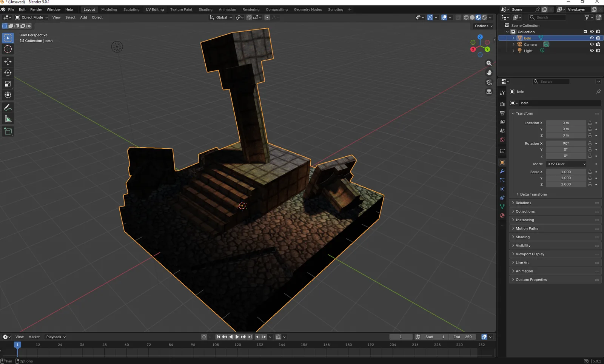
Task: Switch orthographic/perspective grid icon
Action: tap(489, 91)
